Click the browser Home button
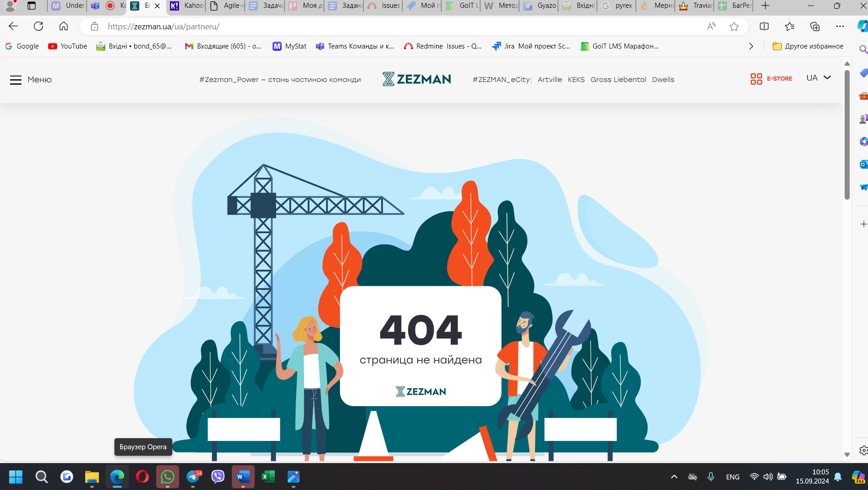The height and width of the screenshot is (490, 868). click(x=64, y=27)
